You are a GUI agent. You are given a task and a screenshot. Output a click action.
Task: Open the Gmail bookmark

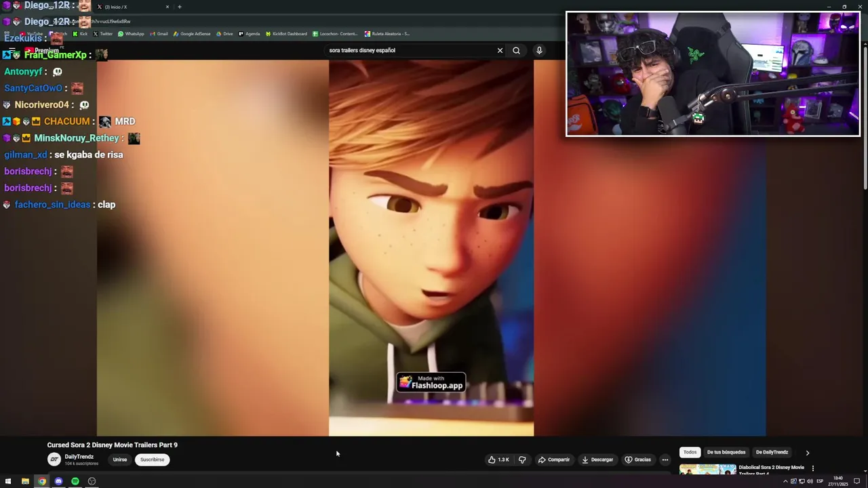(159, 34)
